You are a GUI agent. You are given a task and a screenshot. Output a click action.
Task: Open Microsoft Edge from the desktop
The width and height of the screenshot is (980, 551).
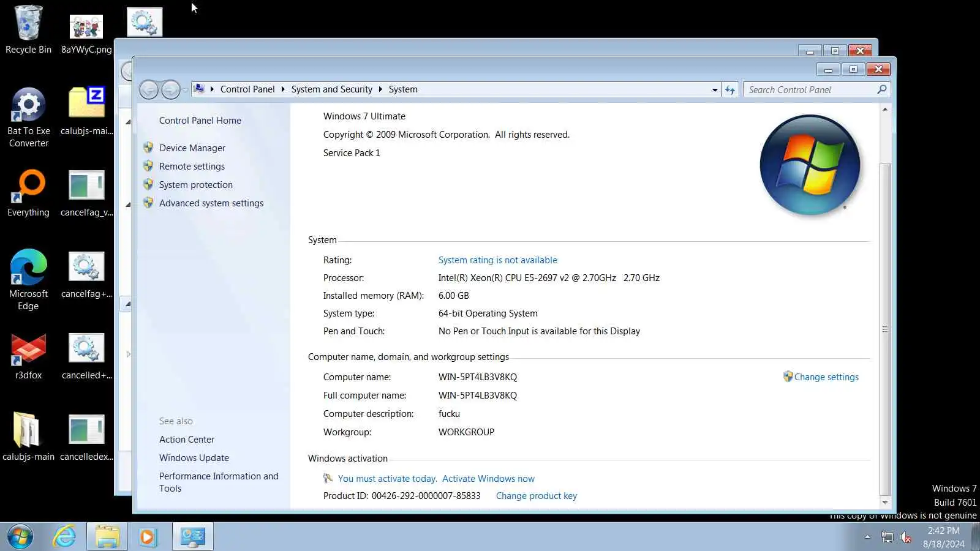(28, 280)
